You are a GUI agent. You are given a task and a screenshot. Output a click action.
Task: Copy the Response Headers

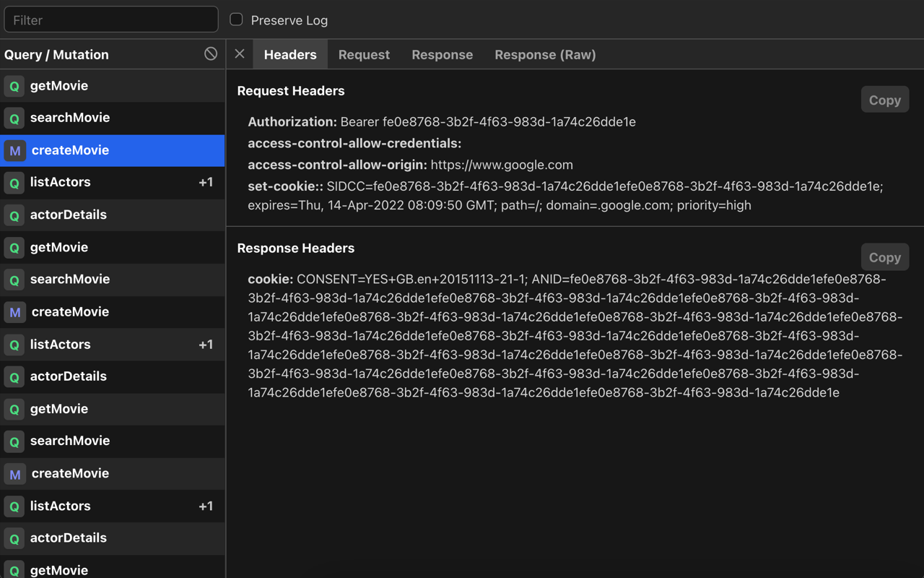(884, 256)
